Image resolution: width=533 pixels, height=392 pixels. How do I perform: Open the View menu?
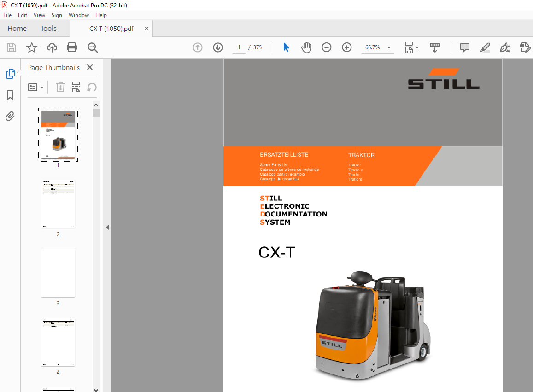pos(39,15)
